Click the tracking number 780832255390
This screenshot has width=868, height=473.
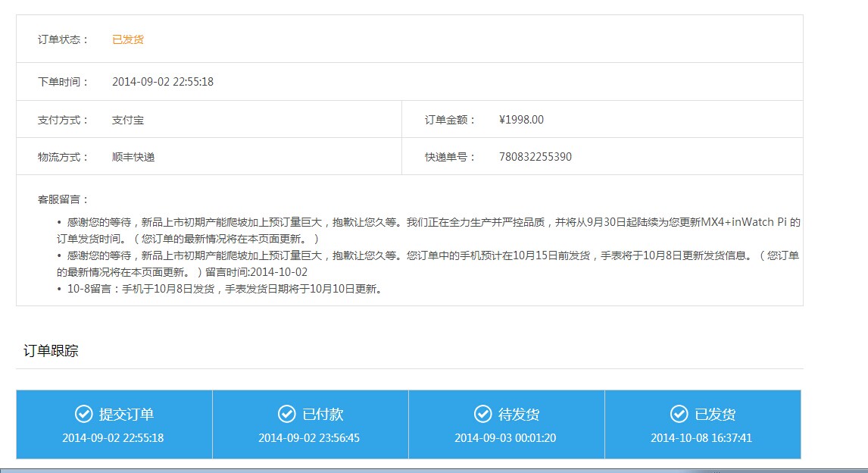[x=535, y=157]
